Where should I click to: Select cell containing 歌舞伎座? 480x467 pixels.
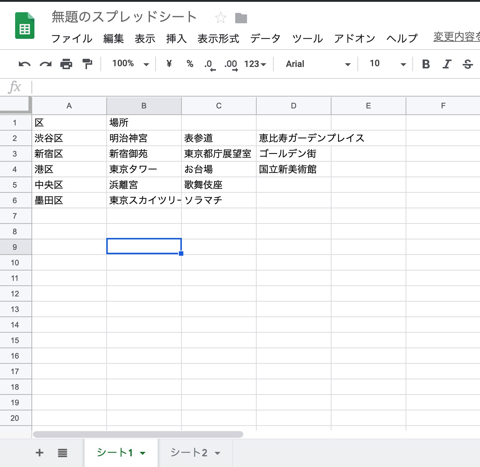(219, 185)
